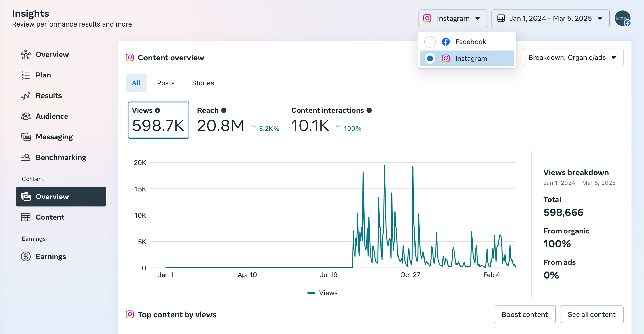Open the date range picker dropdown

pos(550,18)
